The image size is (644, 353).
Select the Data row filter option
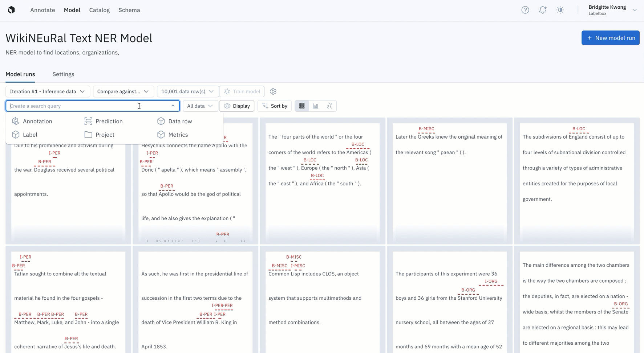pyautogui.click(x=175, y=121)
